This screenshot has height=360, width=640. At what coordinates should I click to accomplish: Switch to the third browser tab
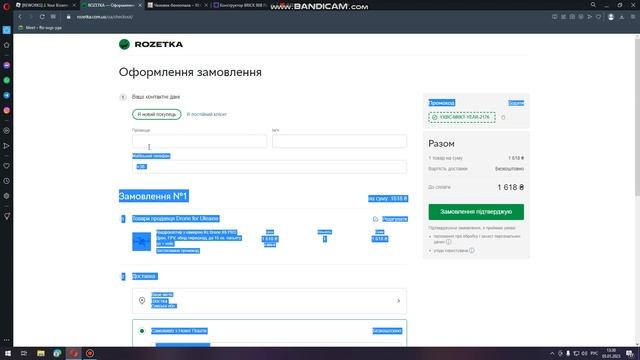pos(177,5)
